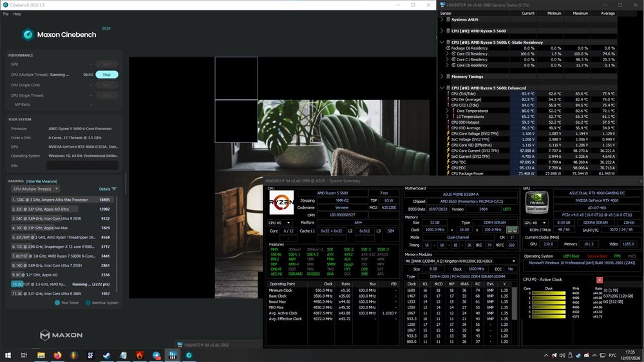Open Task View on the taskbar
The height and width of the screenshot is (362, 644).
(24, 355)
